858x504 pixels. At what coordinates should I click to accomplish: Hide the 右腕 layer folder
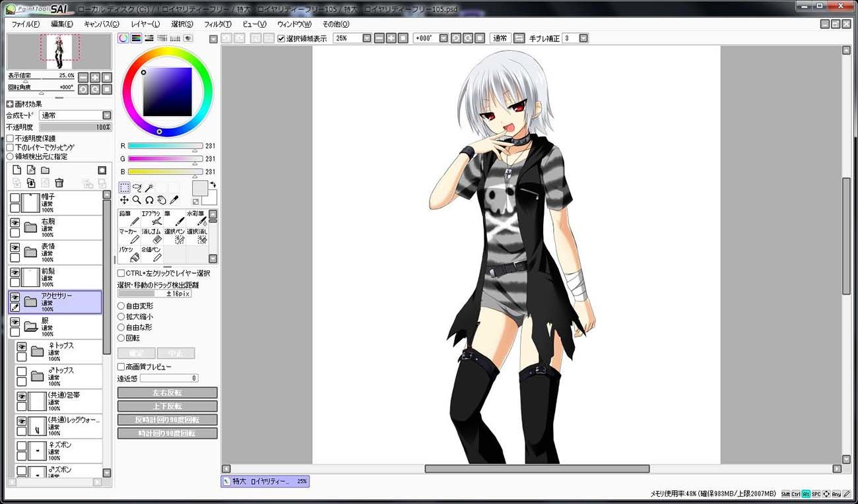coord(15,224)
